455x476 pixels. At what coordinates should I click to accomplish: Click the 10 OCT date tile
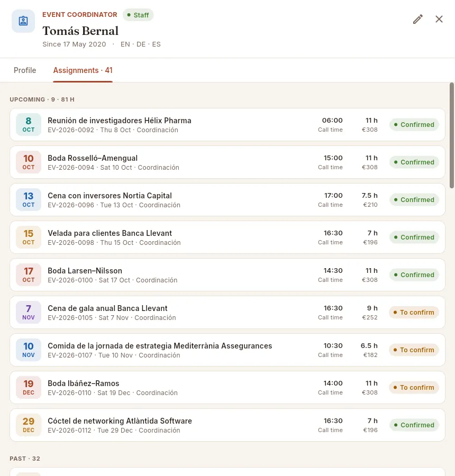pyautogui.click(x=29, y=162)
